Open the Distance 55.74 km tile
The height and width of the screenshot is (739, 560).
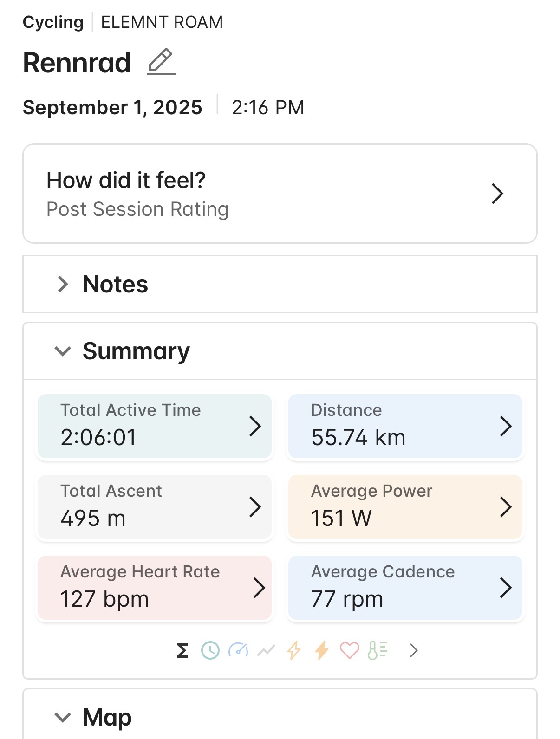pos(405,426)
